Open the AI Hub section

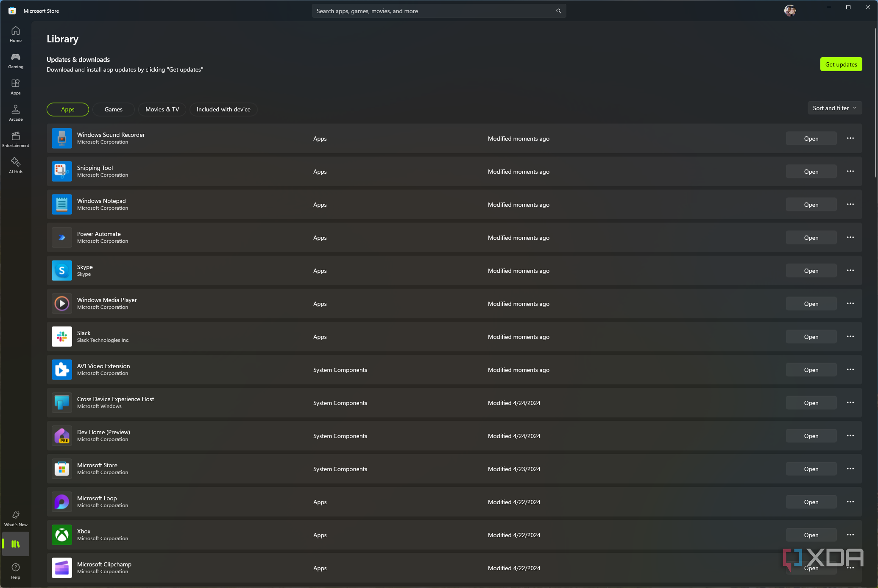tap(16, 166)
